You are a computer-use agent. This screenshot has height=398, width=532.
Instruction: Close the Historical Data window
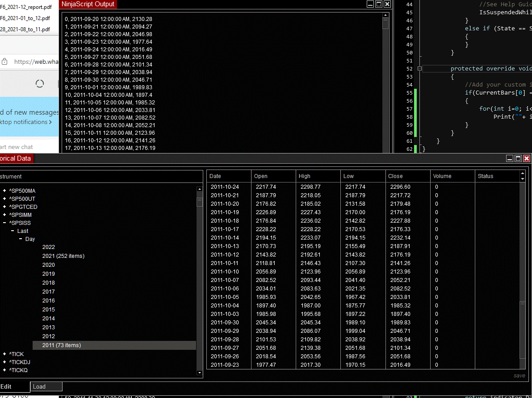pos(527,158)
